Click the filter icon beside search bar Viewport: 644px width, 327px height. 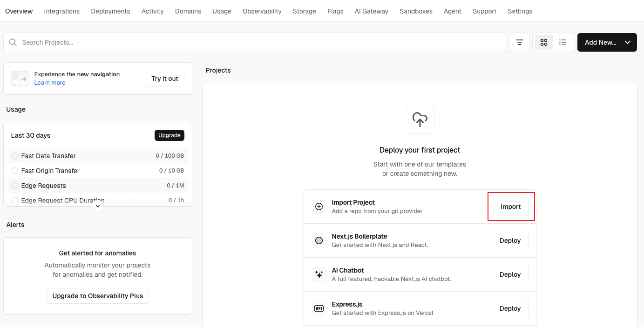point(519,42)
